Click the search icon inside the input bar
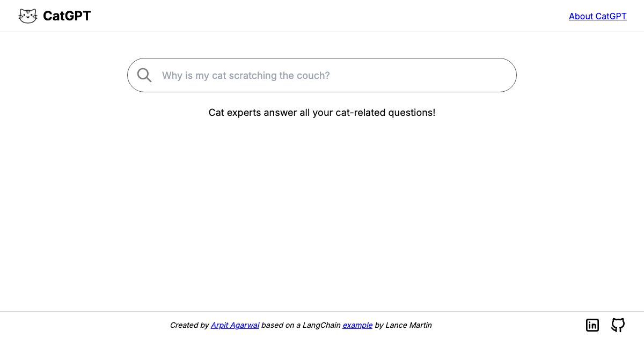The width and height of the screenshot is (644, 338). pyautogui.click(x=144, y=75)
